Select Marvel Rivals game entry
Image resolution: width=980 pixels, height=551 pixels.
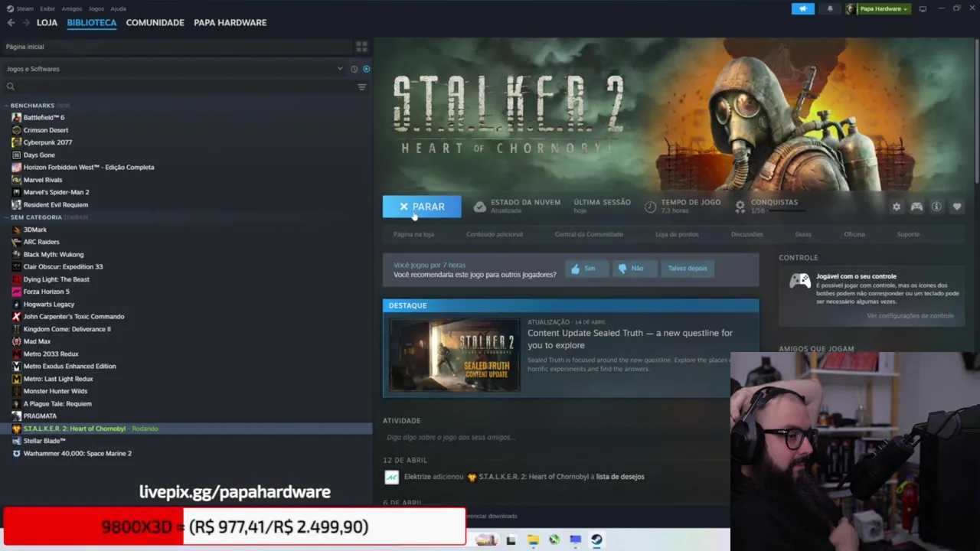(43, 180)
